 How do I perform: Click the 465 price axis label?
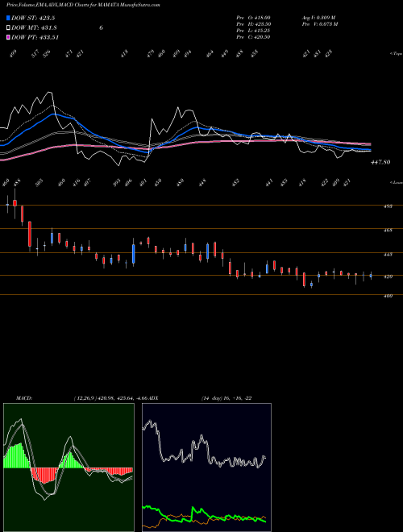[388, 231]
